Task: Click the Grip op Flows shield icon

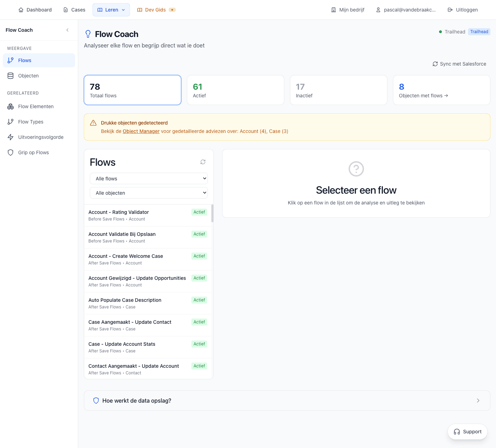Action: pyautogui.click(x=10, y=152)
